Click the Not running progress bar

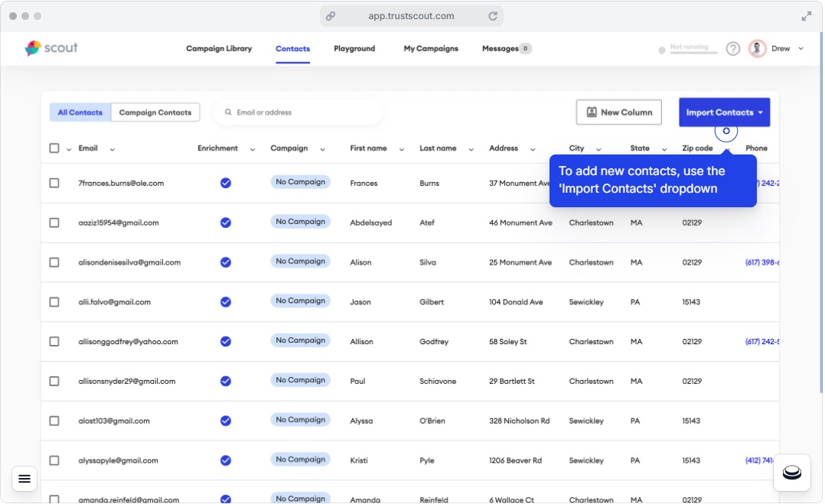(x=693, y=53)
